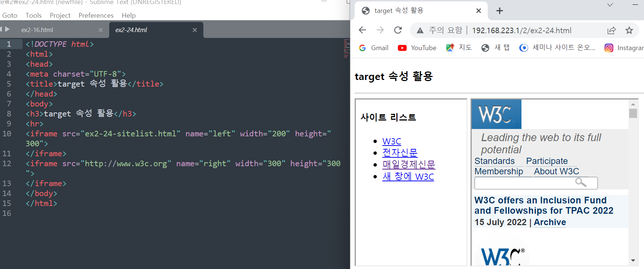Open the Archive link

pos(550,222)
